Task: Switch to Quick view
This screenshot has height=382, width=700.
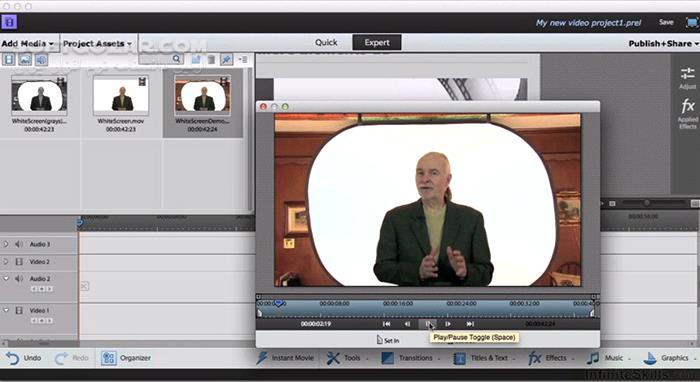Action: 326,42
